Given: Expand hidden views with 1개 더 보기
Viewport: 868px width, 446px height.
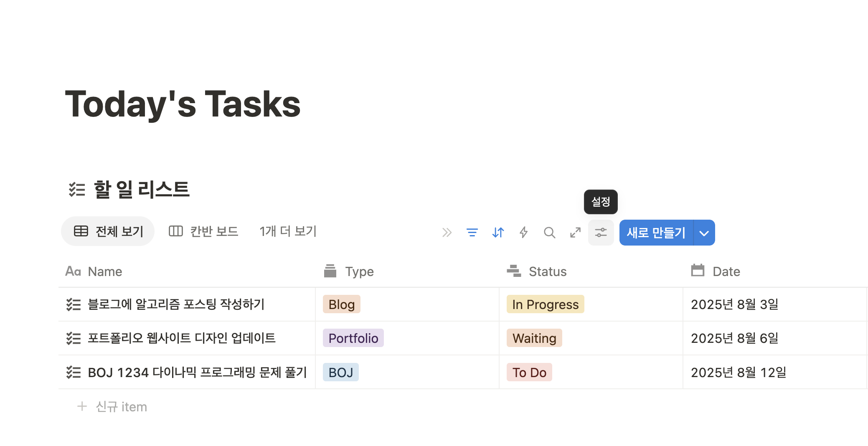Looking at the screenshot, I should coord(288,231).
